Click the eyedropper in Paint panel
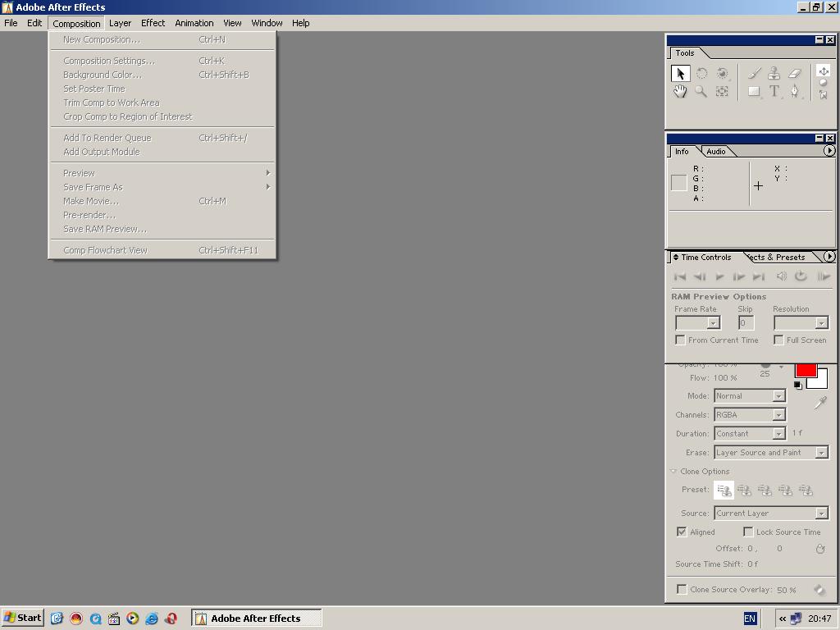 point(820,403)
